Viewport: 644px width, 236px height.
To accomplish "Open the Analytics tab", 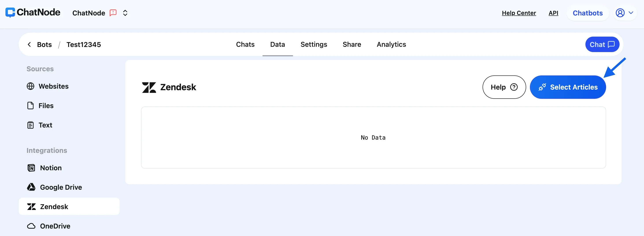I will pos(391,44).
